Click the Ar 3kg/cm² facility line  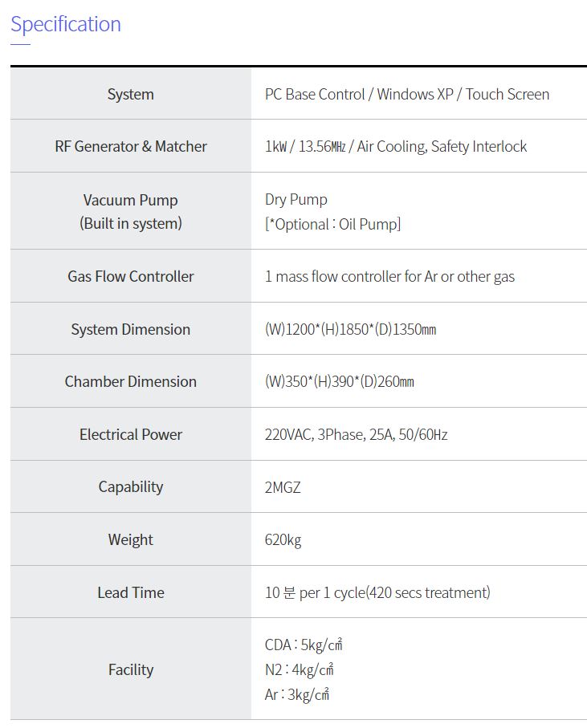(x=297, y=694)
